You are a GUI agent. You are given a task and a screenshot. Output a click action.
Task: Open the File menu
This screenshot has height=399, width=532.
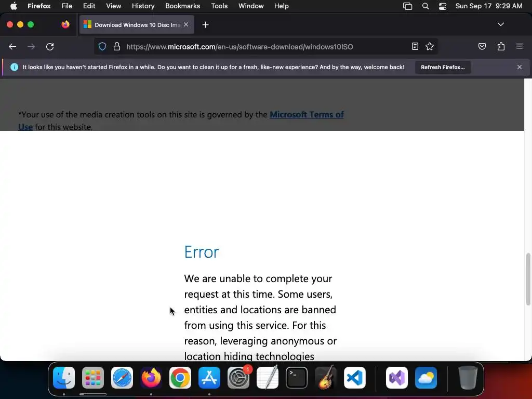point(66,6)
